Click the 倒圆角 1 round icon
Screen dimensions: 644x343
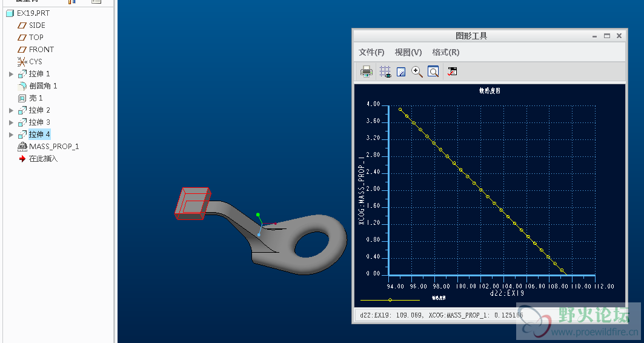(x=22, y=86)
